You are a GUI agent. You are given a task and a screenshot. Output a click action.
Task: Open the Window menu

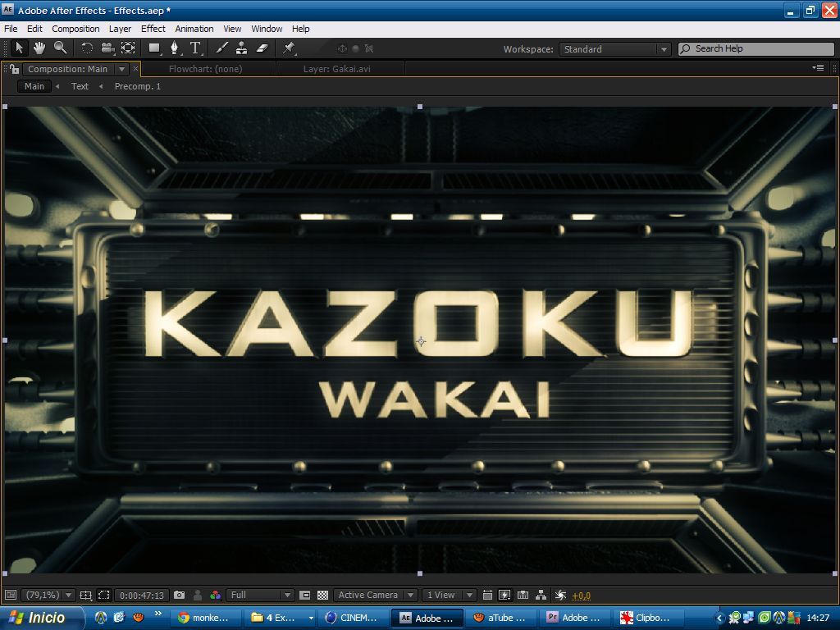coord(267,29)
